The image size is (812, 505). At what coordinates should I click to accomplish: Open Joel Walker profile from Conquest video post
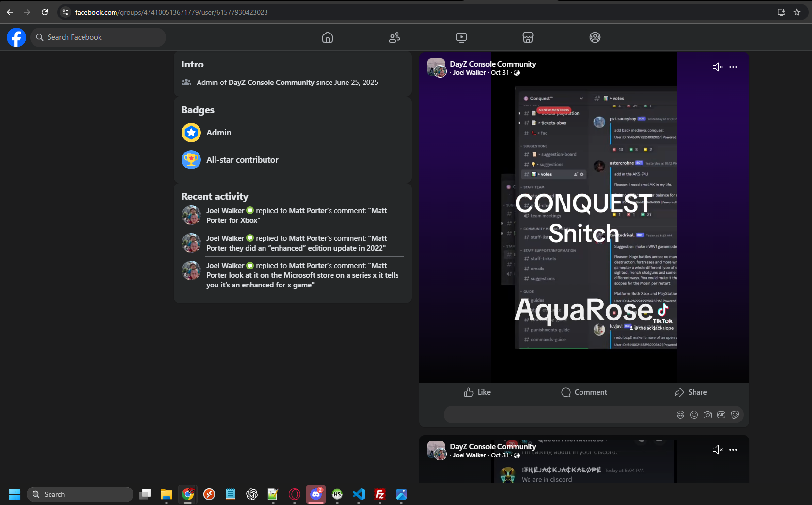(469, 73)
